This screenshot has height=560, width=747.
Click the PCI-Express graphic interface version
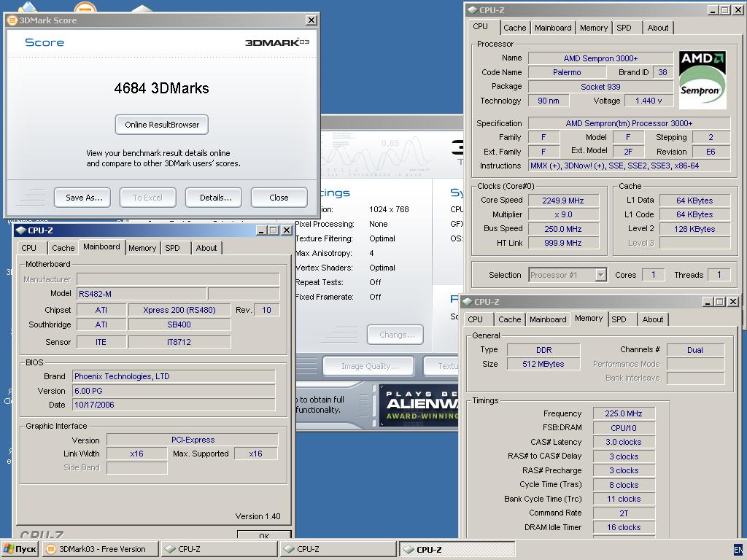(193, 440)
